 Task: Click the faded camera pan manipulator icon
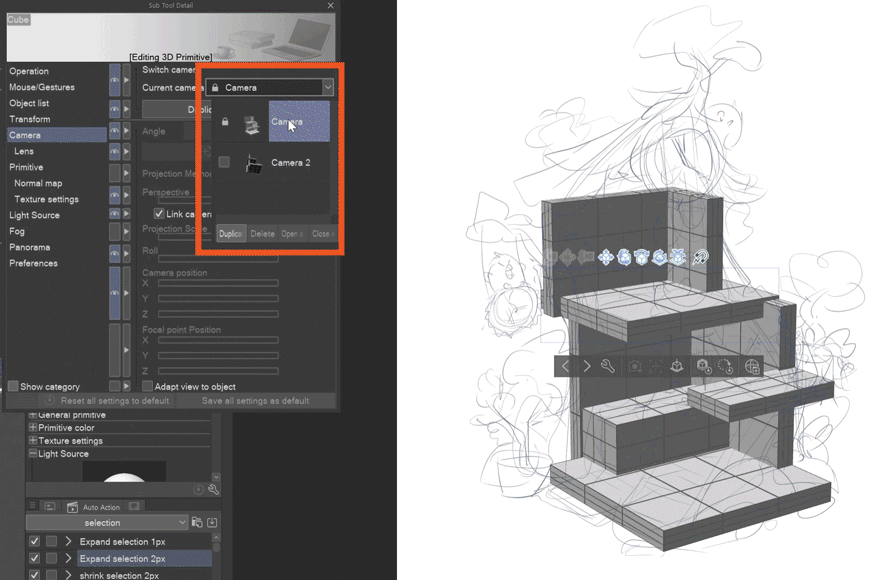(x=567, y=257)
